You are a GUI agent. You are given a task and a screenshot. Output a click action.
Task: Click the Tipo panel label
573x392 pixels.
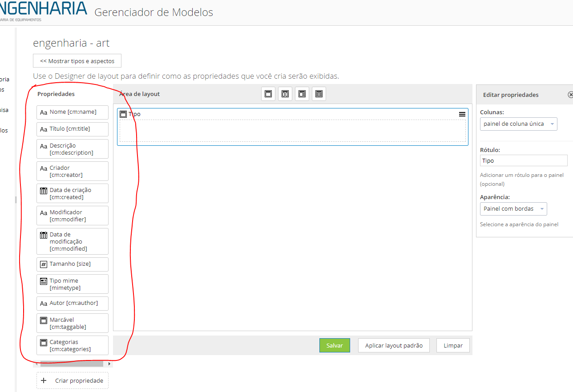(134, 114)
